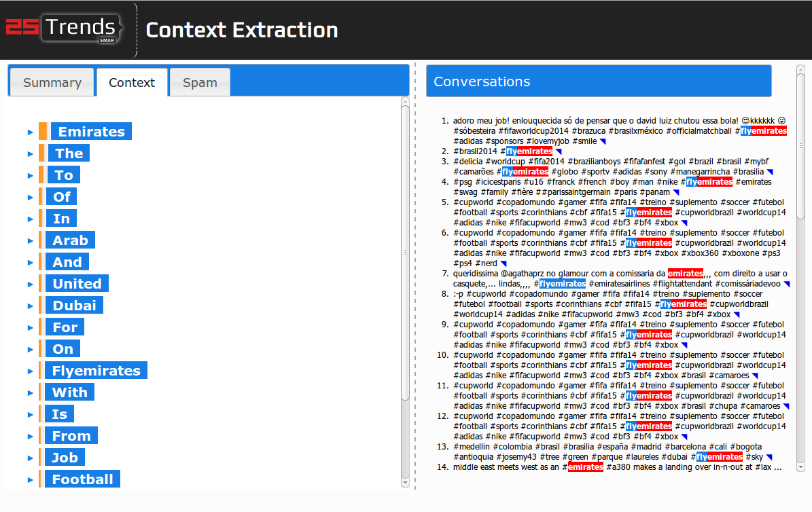
Task: Select the Arab context term
Action: coord(71,240)
